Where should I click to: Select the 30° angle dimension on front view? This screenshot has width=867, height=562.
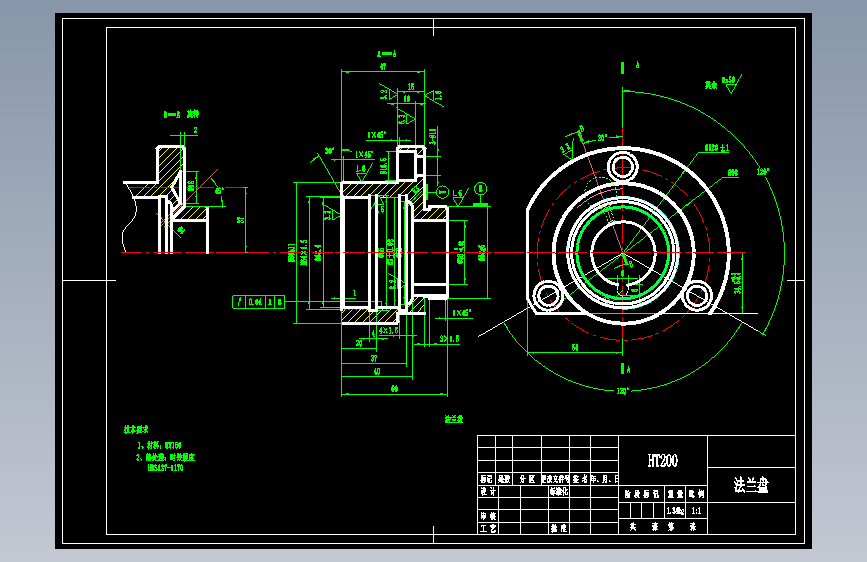(602, 137)
